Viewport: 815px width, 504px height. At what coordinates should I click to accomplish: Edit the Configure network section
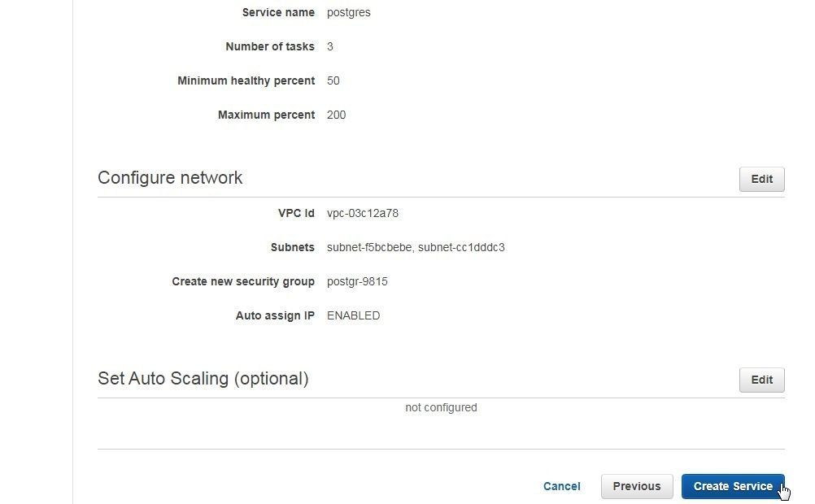[761, 180]
